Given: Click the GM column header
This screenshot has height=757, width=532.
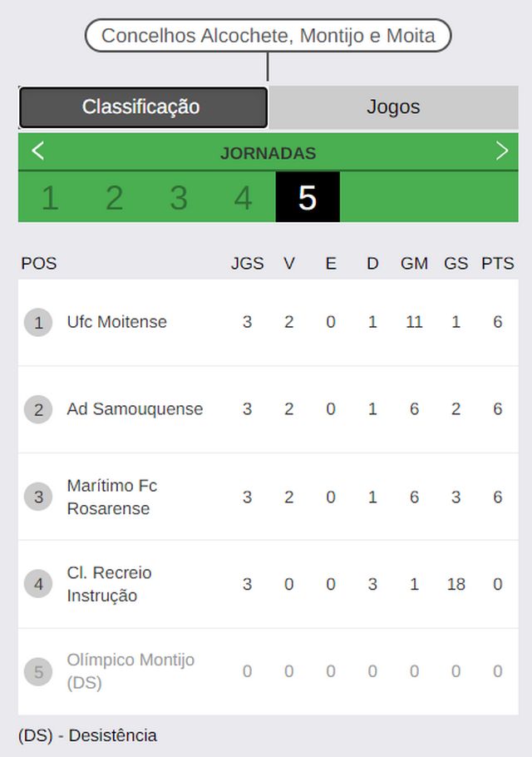Looking at the screenshot, I should click(414, 264).
